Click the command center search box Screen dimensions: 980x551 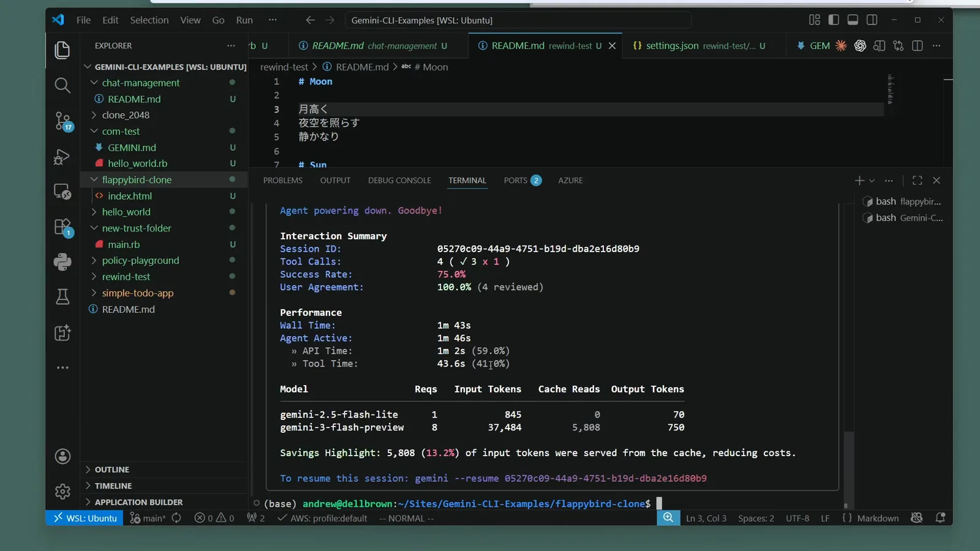click(x=518, y=20)
